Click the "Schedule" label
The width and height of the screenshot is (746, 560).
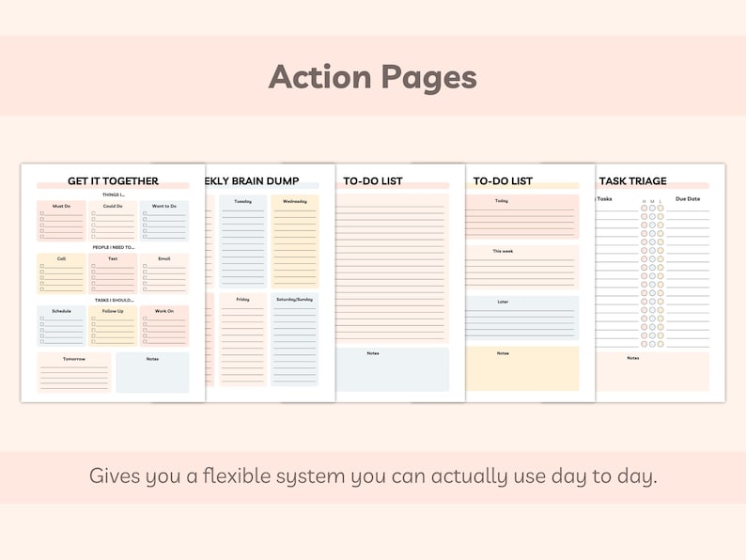(x=61, y=311)
